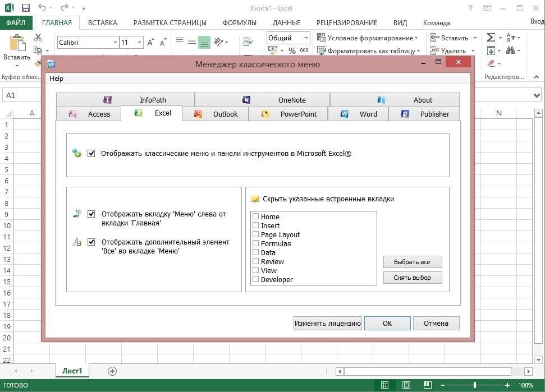Click the Выбрать все button

(x=412, y=262)
